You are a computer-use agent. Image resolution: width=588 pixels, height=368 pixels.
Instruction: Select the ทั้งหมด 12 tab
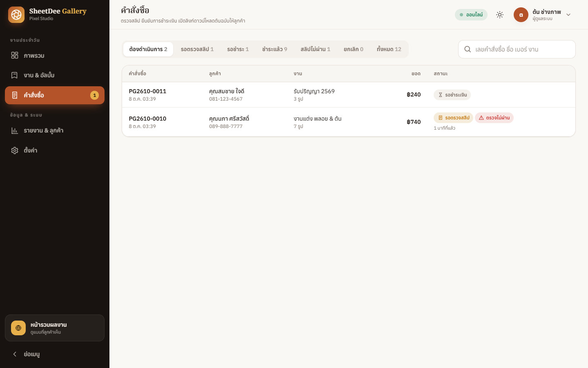(389, 49)
